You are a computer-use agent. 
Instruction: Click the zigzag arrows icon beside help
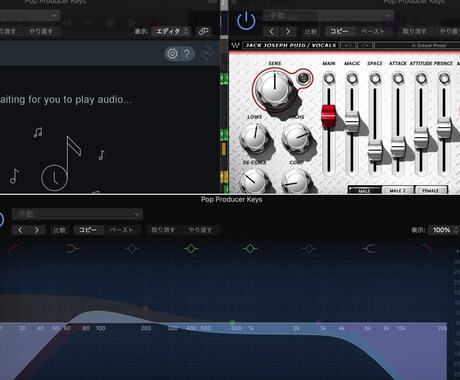(208, 53)
